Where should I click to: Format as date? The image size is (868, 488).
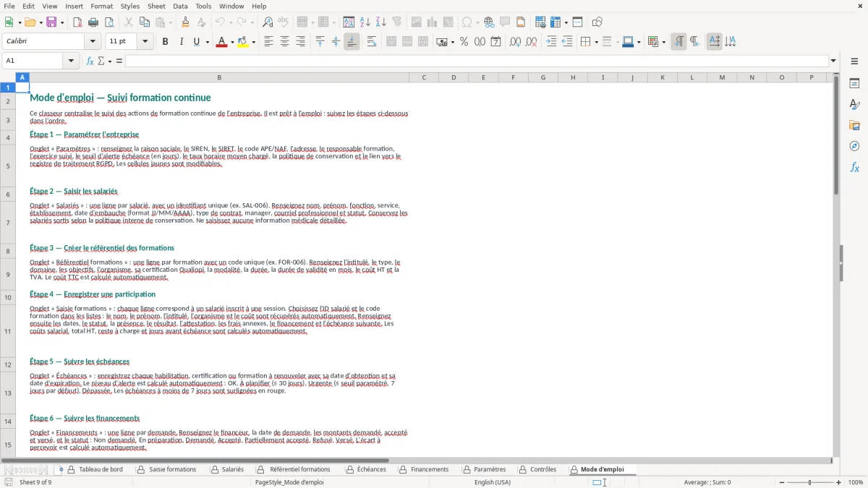tap(495, 42)
